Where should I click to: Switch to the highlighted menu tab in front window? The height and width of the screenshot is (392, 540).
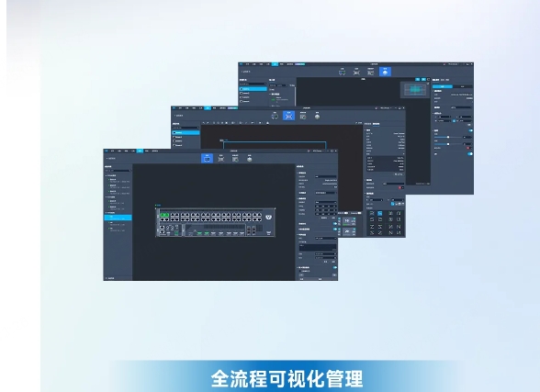140,151
